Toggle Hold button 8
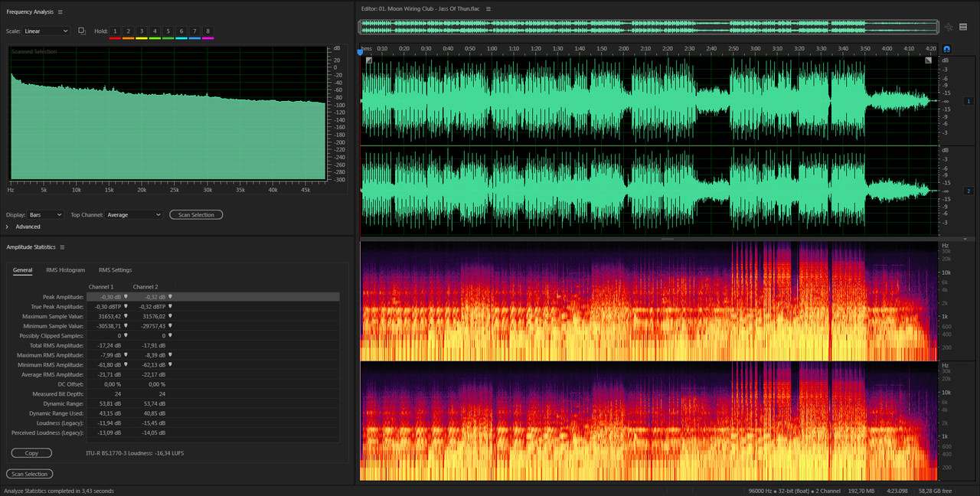 point(207,31)
